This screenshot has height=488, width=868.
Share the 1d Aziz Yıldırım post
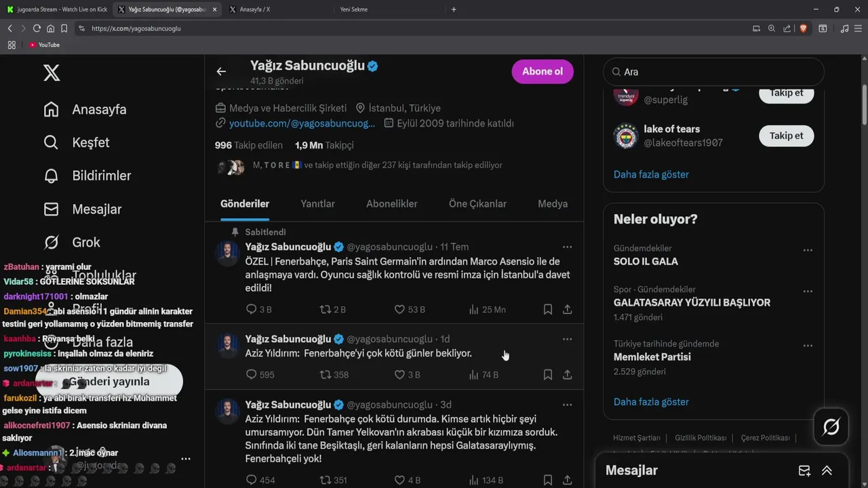[568, 374]
